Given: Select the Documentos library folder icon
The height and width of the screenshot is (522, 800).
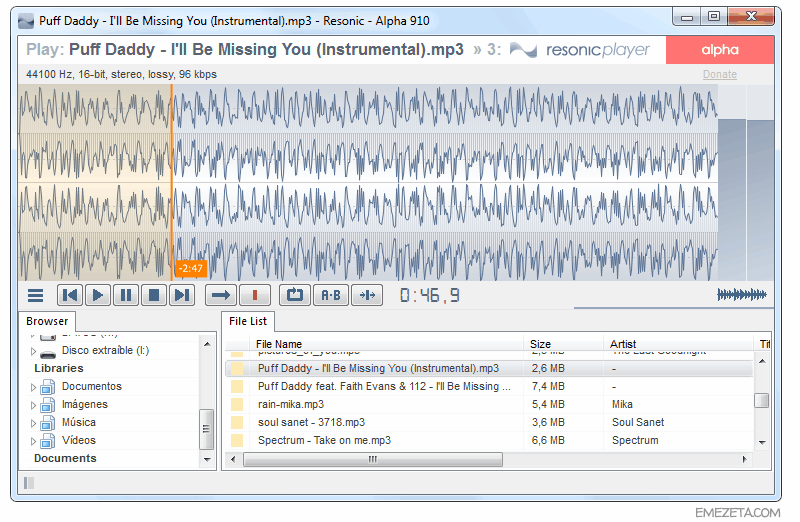Looking at the screenshot, I should [47, 387].
